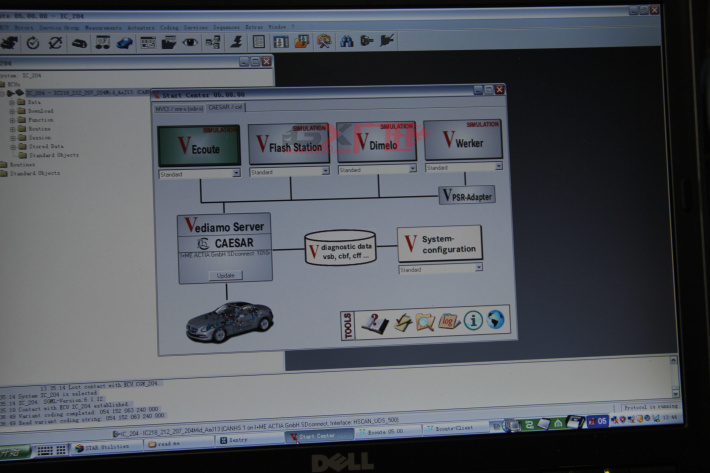Launch the Ecoute application button

click(199, 146)
